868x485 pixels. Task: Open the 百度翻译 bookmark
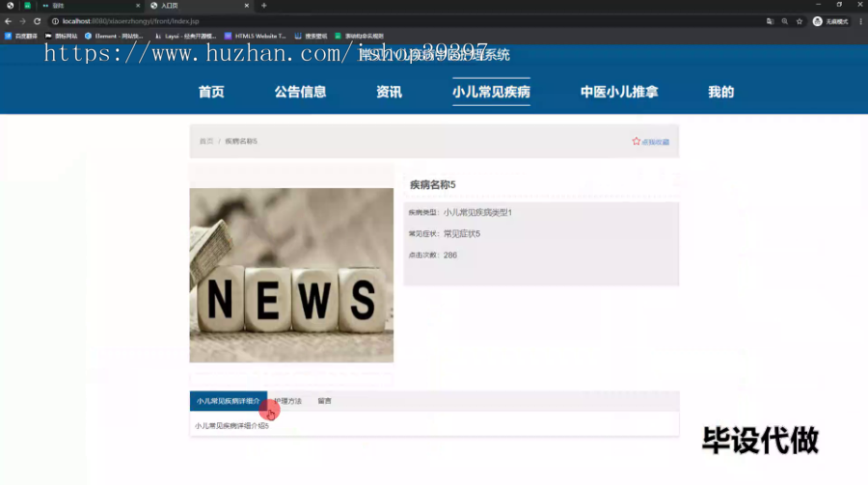[21, 36]
